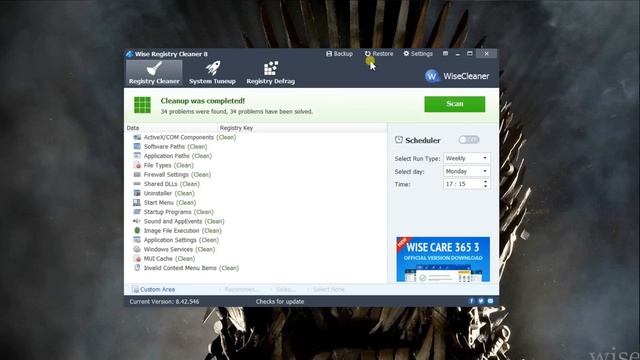Click the green Scan button
640x360 pixels.
tap(455, 104)
